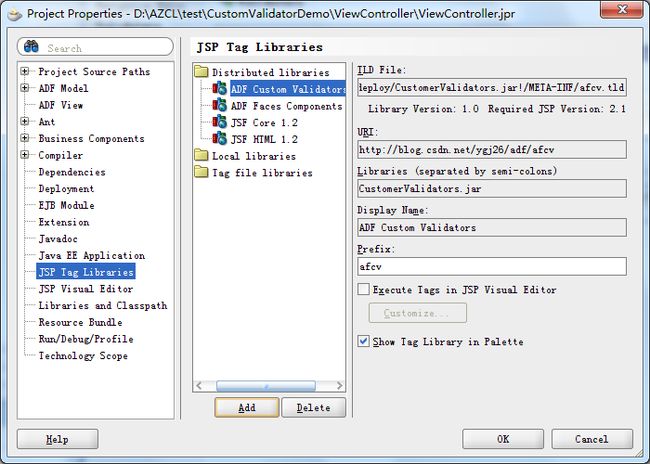Uncheck Show Tag Library in Palette
650x464 pixels.
pos(364,341)
